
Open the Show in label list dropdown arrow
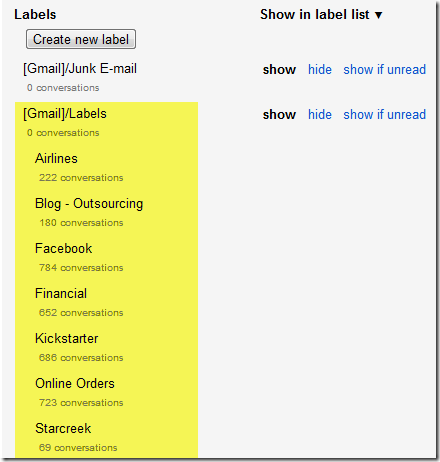(378, 15)
